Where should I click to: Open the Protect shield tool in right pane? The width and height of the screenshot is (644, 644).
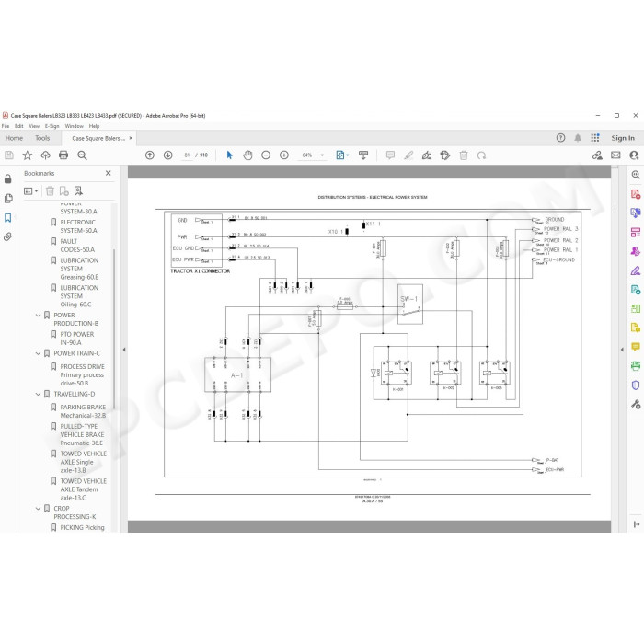pos(636,385)
